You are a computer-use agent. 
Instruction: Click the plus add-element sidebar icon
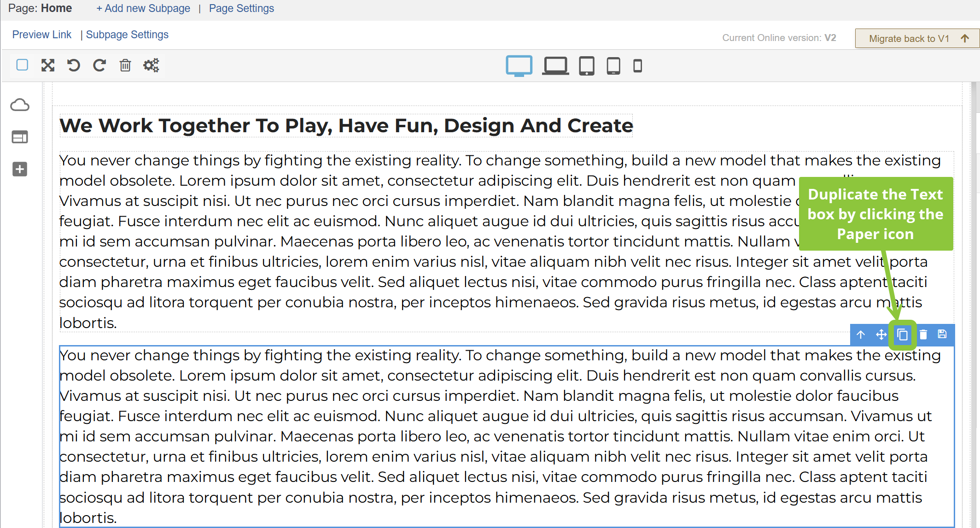click(x=20, y=169)
